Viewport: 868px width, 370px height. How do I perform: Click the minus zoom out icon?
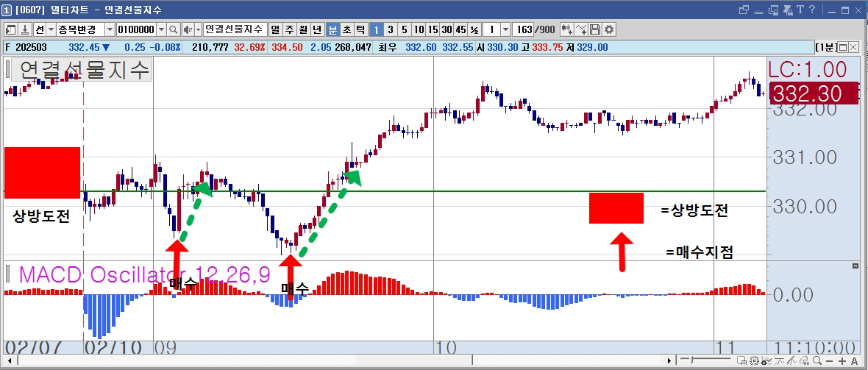tap(829, 360)
